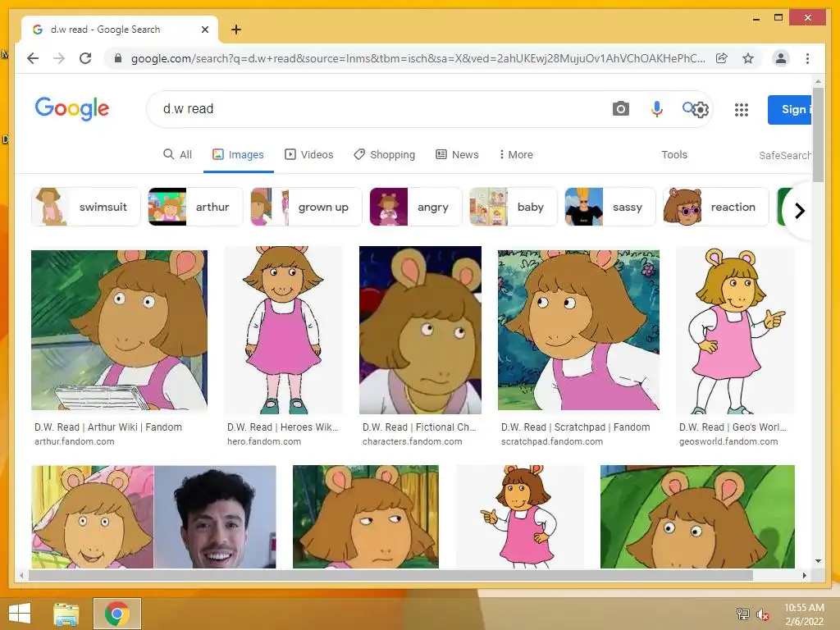This screenshot has height=630, width=840.
Task: Filter images by the 'arthur' chip
Action: 195,207
